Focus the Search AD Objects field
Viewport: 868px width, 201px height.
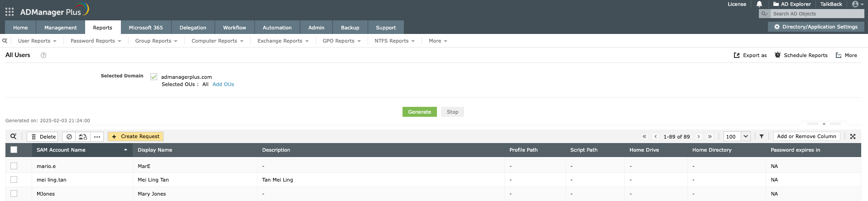(817, 14)
